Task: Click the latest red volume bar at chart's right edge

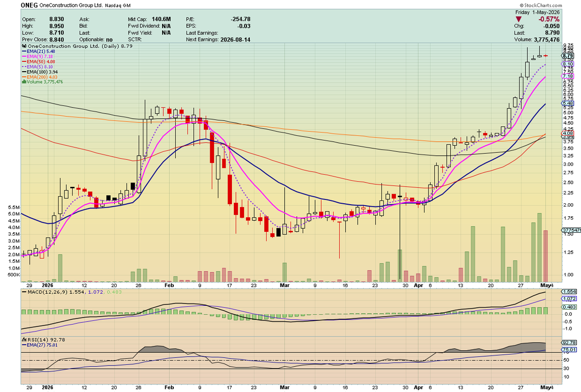Action: [546, 256]
